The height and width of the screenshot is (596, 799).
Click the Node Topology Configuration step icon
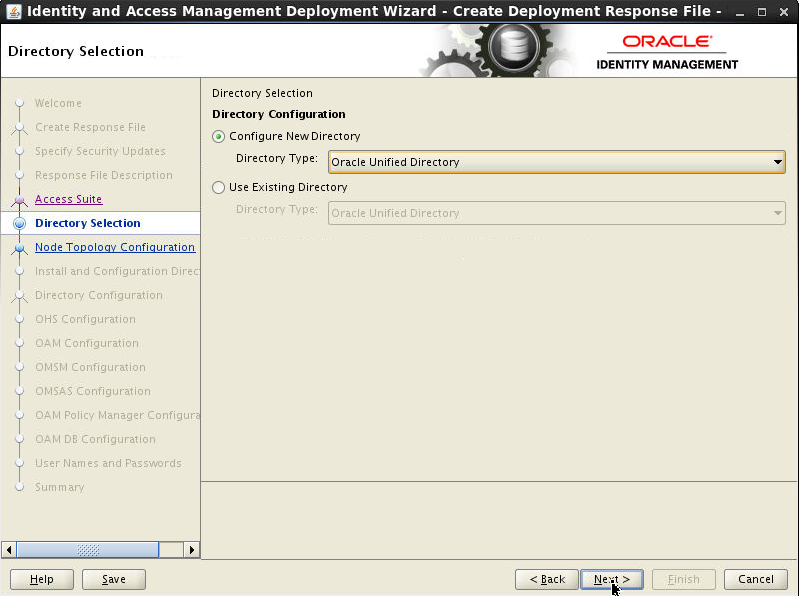click(19, 248)
